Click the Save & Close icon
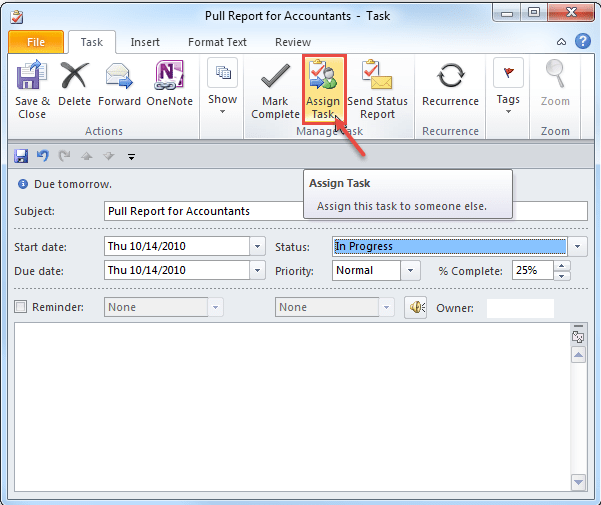 32,90
